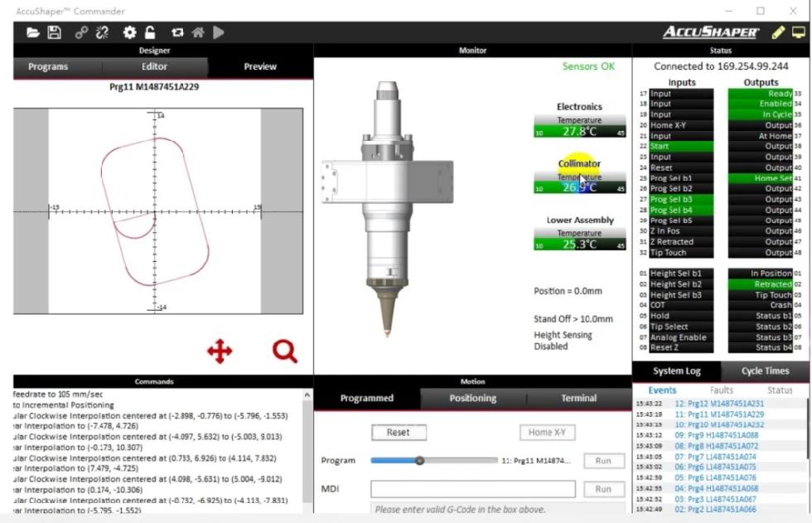
Task: Click the connect chain link icon
Action: (80, 32)
